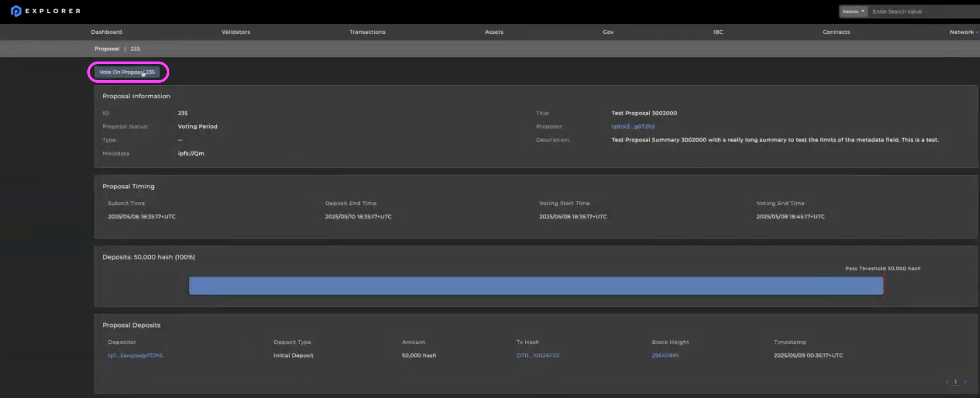The height and width of the screenshot is (398, 980).
Task: Click the blue deposits progress bar
Action: pyautogui.click(x=535, y=286)
